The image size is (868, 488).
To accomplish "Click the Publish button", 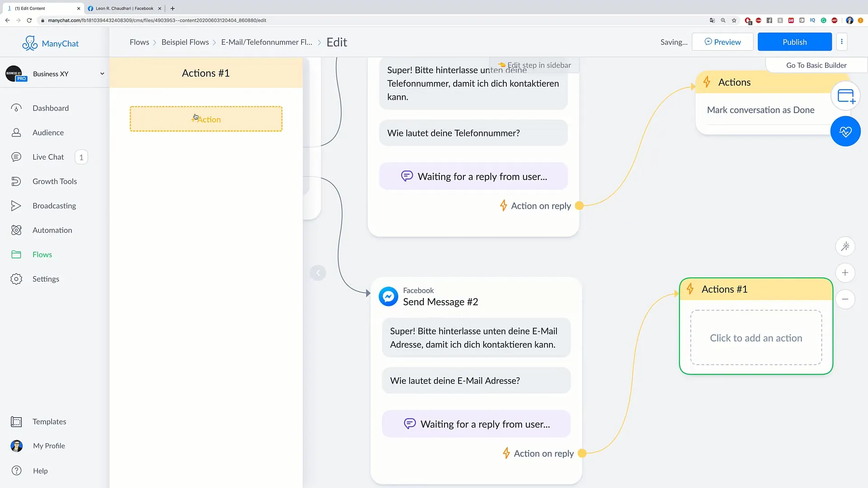I will (795, 42).
